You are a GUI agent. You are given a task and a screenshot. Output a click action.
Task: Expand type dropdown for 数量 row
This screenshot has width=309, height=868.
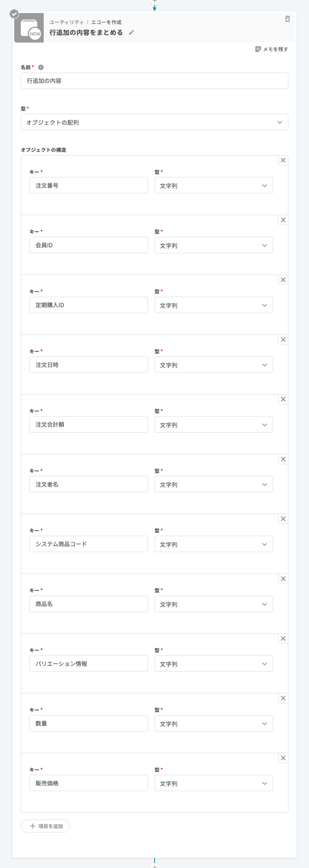213,724
